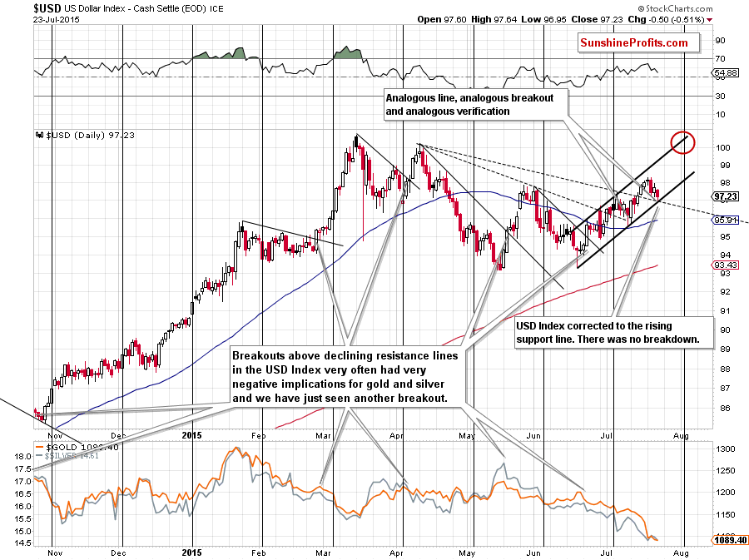
Task: Click the 30 level on RSI axis
Action: [x=719, y=96]
